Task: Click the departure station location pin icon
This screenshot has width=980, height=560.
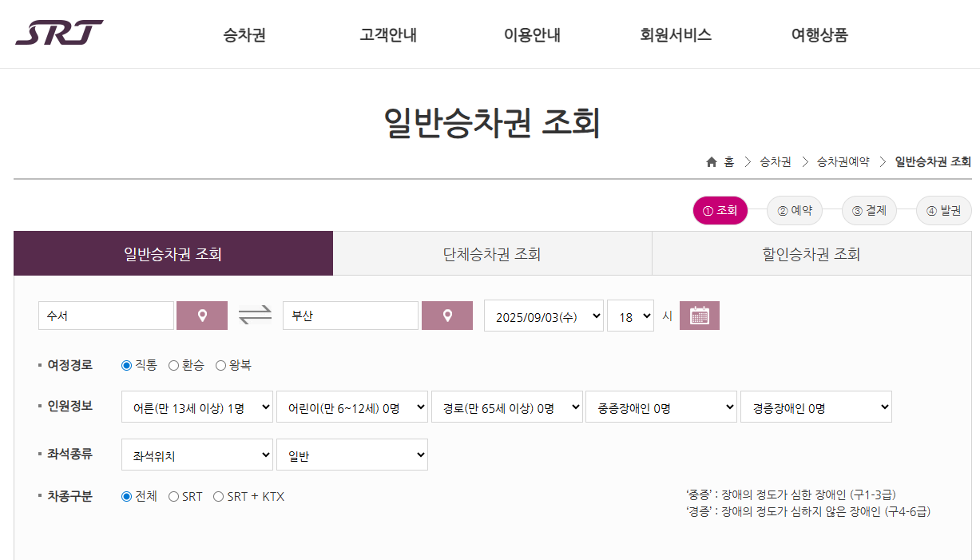Action: click(x=202, y=315)
